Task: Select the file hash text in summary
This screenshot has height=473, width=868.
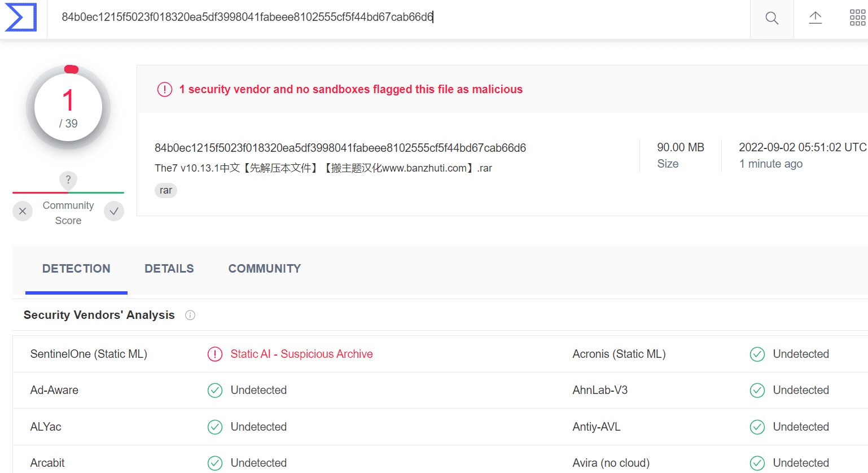Action: click(x=340, y=148)
